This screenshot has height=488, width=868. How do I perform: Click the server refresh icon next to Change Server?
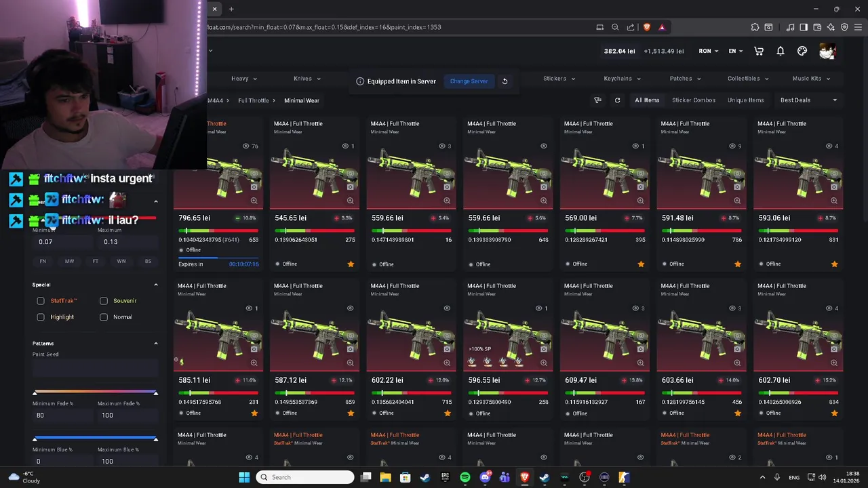[x=505, y=81]
